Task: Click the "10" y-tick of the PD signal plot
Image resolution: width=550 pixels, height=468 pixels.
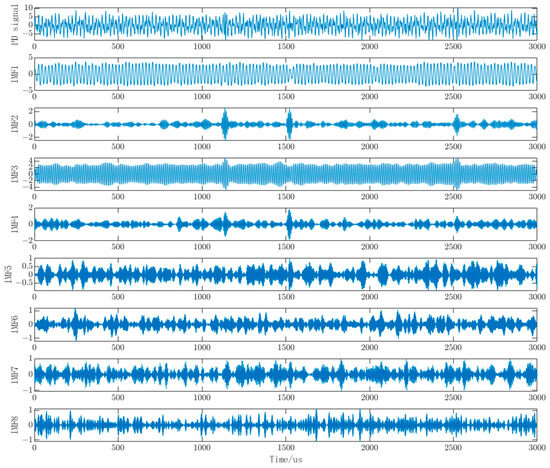Action: [28, 7]
